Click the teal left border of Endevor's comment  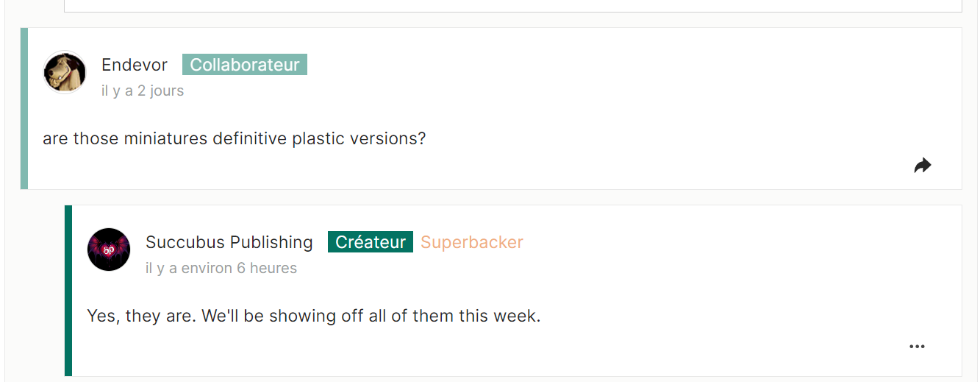pyautogui.click(x=24, y=109)
